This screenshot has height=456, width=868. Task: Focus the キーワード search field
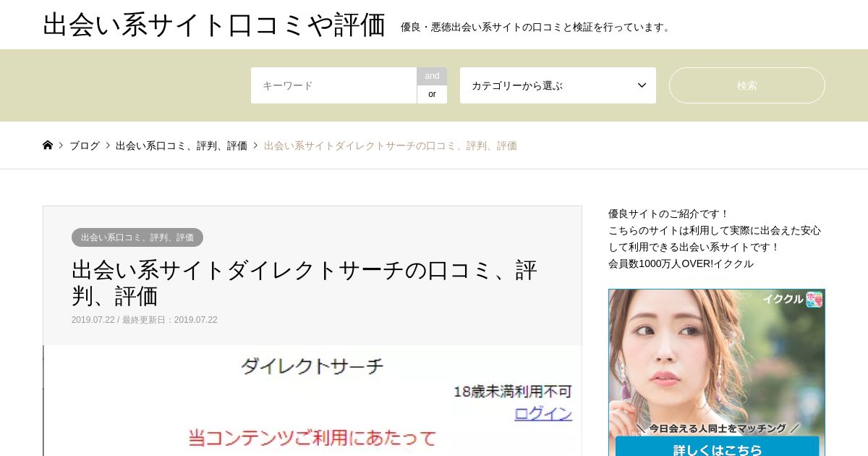tap(333, 85)
